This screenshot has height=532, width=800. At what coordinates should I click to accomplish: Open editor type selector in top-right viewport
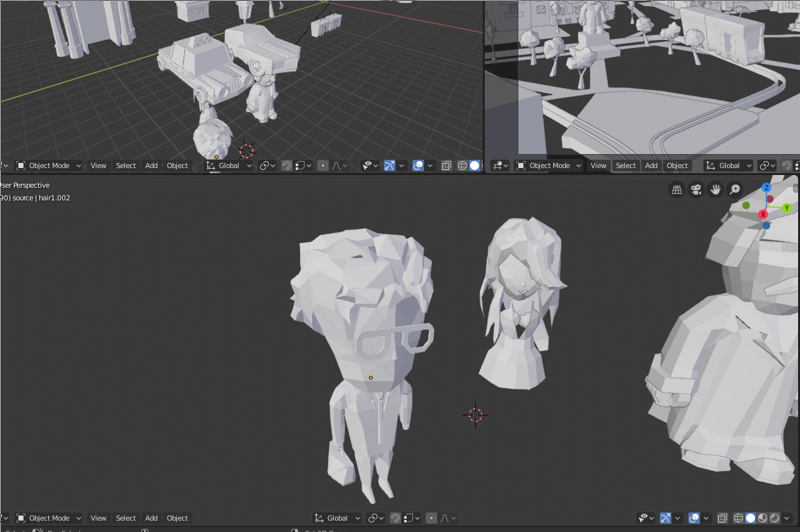click(x=500, y=165)
